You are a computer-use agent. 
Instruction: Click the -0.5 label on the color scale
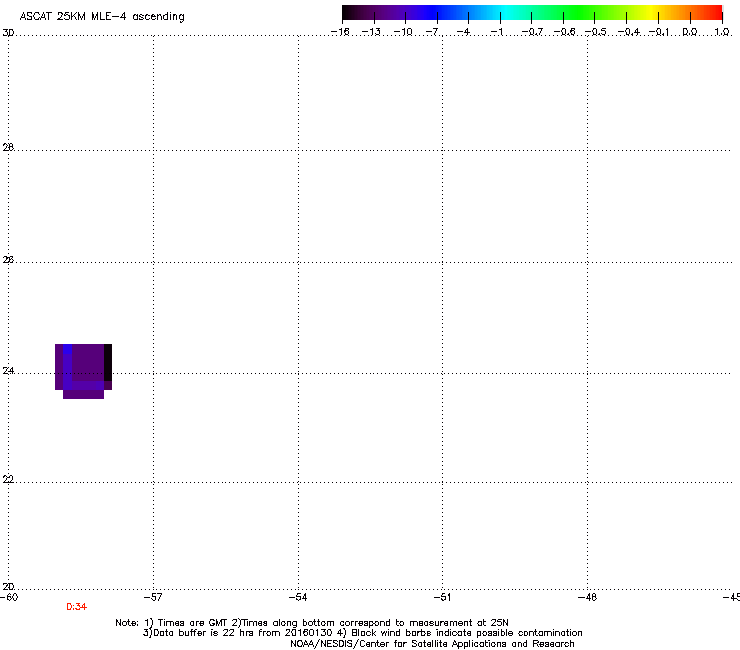(x=596, y=32)
